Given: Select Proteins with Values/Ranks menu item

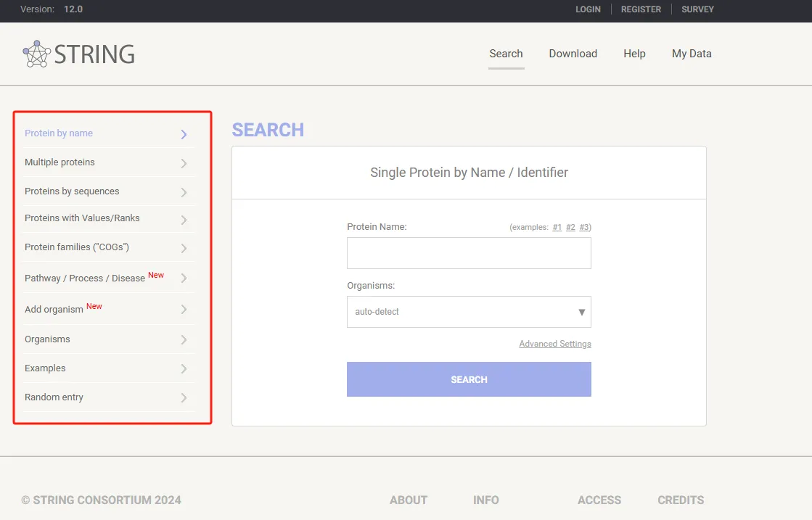Looking at the screenshot, I should tap(82, 218).
